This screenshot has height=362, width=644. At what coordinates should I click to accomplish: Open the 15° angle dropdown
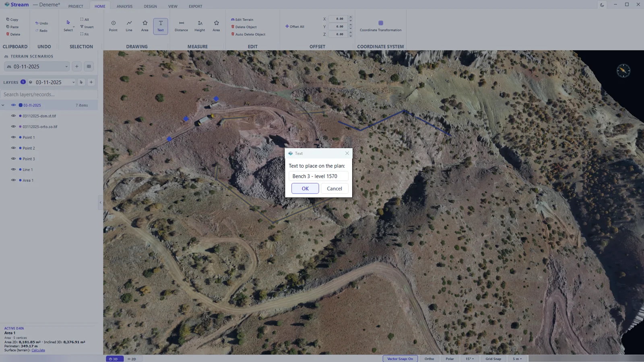coord(470,359)
